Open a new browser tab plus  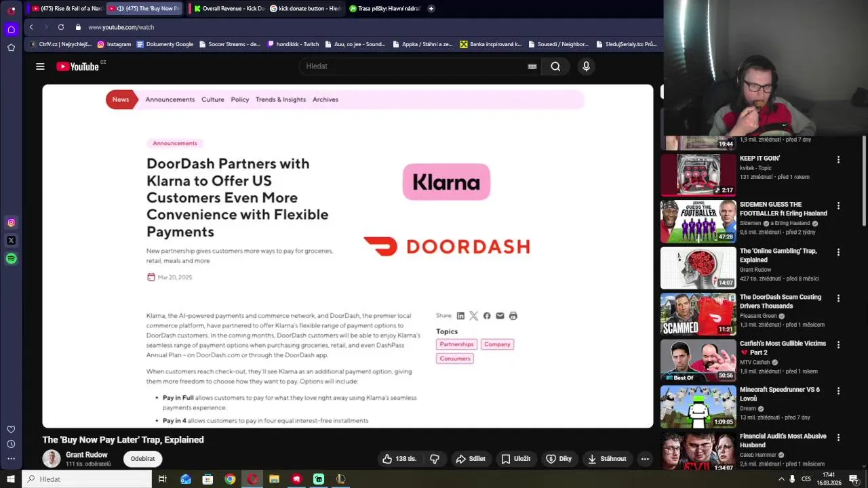[x=431, y=8]
